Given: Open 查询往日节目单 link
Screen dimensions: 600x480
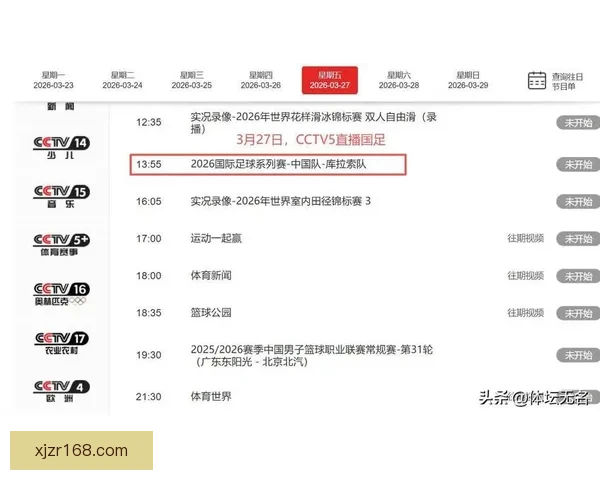Looking at the screenshot, I should click(567, 81).
